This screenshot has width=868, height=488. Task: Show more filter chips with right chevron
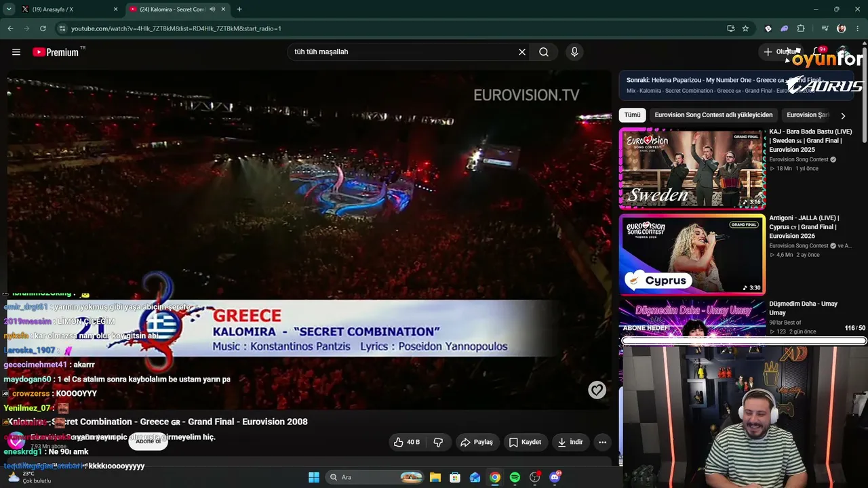pyautogui.click(x=843, y=116)
